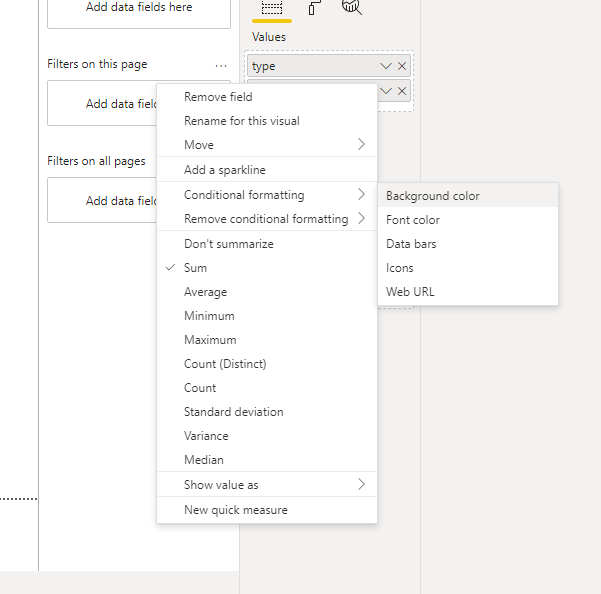Click the Filters on all pages heading
Screen dimensions: 601x594
pyautogui.click(x=96, y=161)
